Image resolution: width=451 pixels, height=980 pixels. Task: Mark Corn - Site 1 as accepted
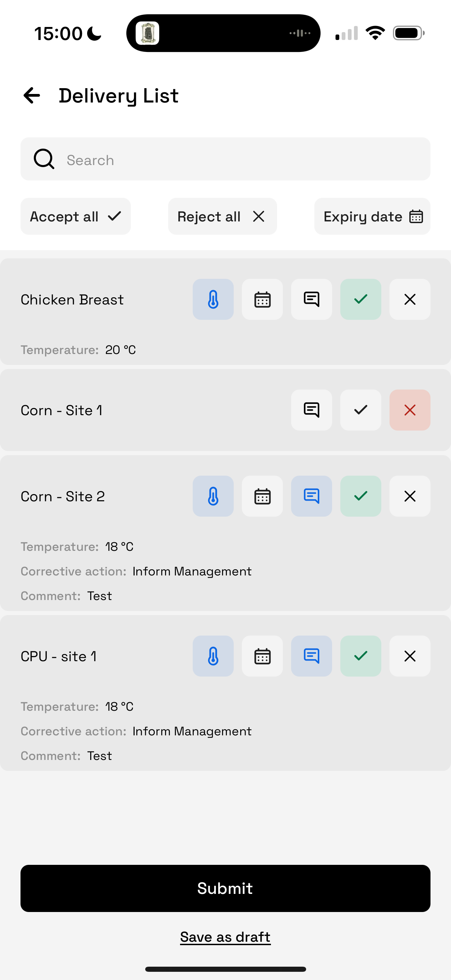pos(360,410)
